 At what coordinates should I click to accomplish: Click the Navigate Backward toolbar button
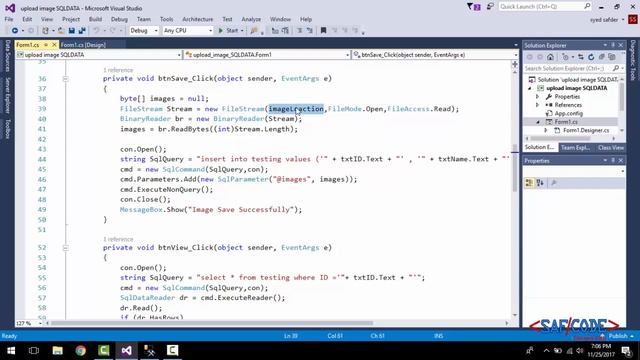point(15,31)
